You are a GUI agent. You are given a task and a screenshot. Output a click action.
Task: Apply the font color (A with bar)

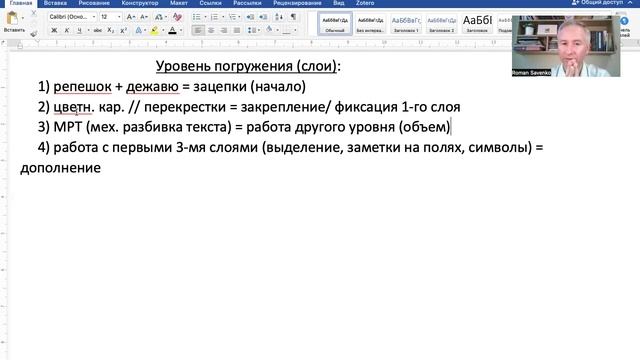(x=172, y=30)
